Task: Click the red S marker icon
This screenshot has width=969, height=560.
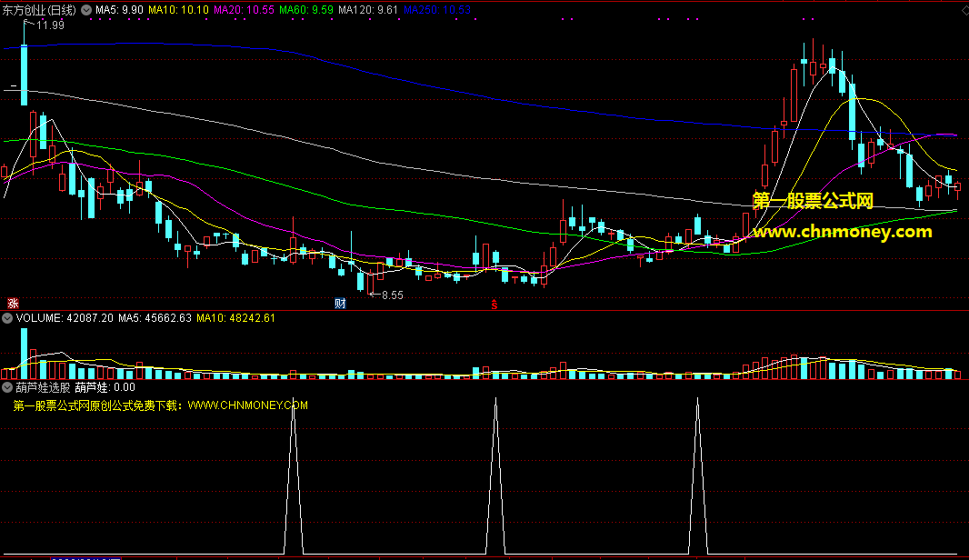Action: pyautogui.click(x=494, y=305)
